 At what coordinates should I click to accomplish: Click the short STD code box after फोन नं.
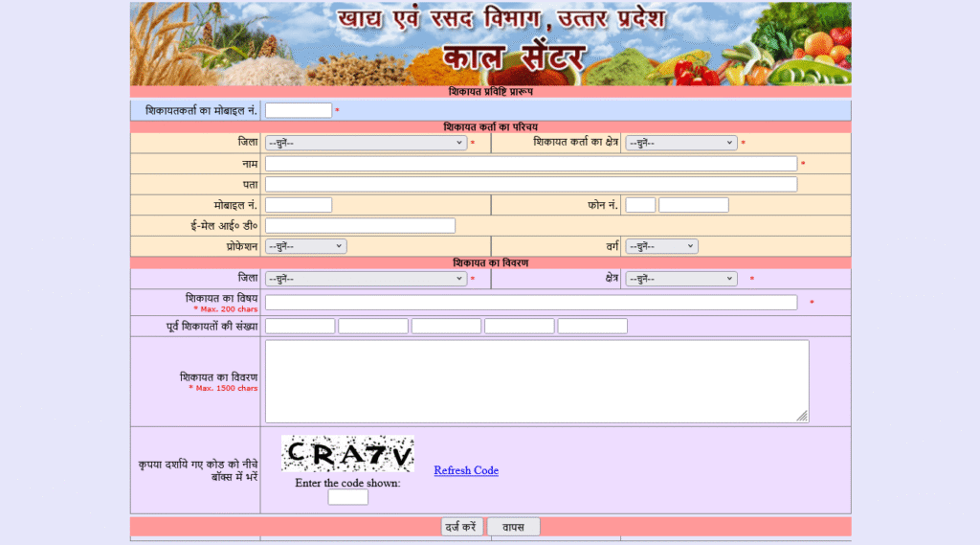click(640, 205)
